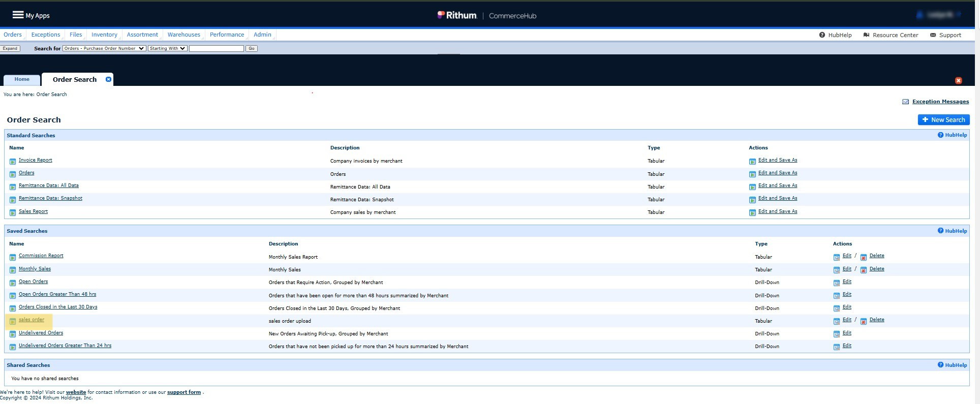This screenshot has height=404, width=980.
Task: Open the Orders menu
Action: tap(13, 35)
